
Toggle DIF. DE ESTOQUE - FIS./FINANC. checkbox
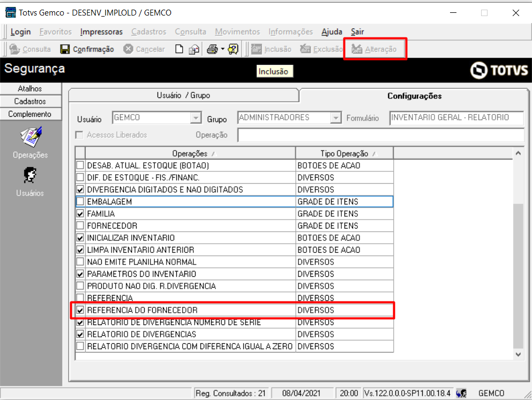tap(80, 177)
